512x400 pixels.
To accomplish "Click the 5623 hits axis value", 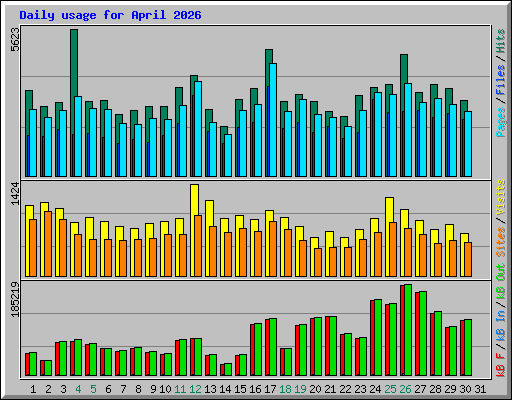I will click(15, 40).
